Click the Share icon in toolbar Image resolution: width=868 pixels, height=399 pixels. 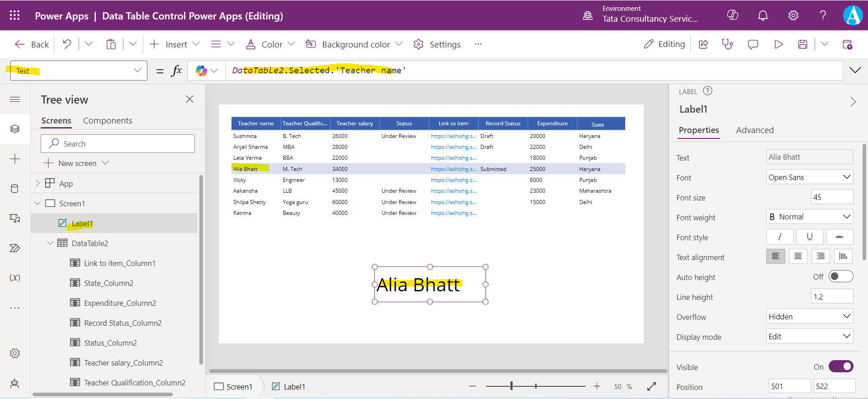pos(703,44)
